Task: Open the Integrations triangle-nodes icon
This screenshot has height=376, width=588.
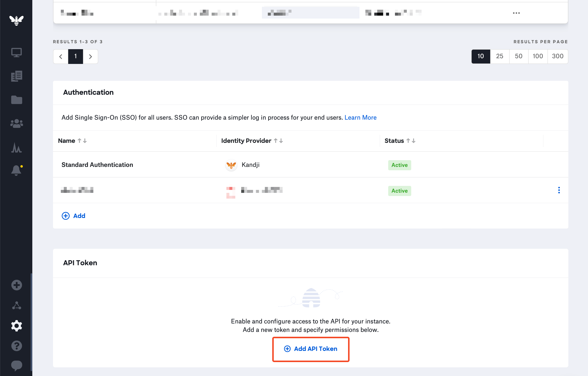Action: [17, 306]
